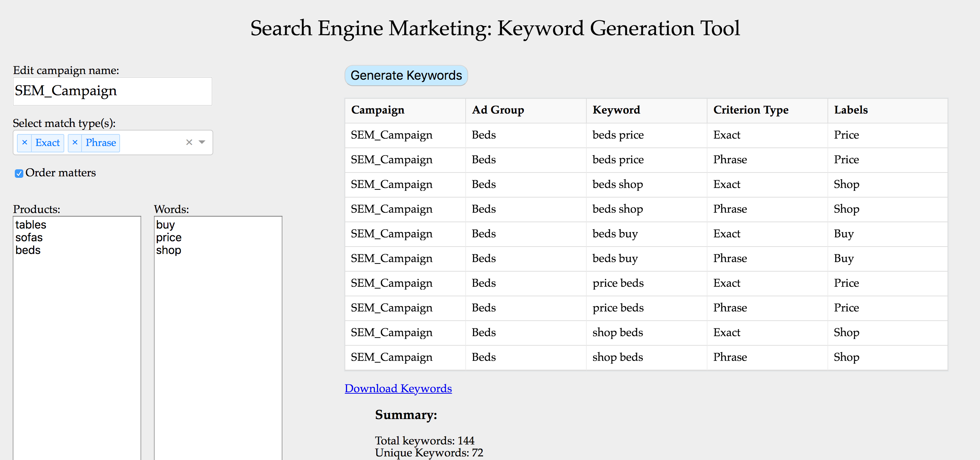Screen dimensions: 980x460
Task: Click the Keyword column header
Action: coord(616,110)
